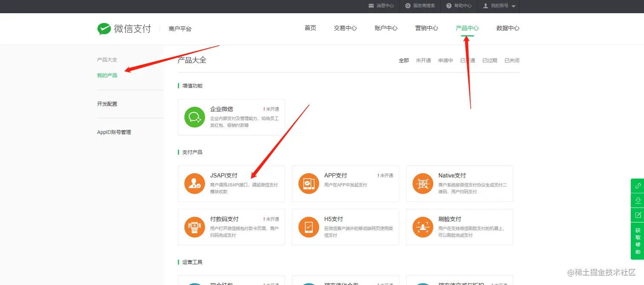Screen dimensions: 644x285
Task: Click the 付款码支付 orange icon
Action: pyautogui.click(x=195, y=227)
